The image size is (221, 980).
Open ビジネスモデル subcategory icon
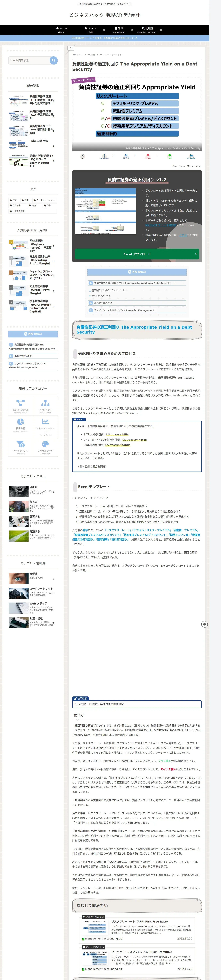click(x=21, y=403)
